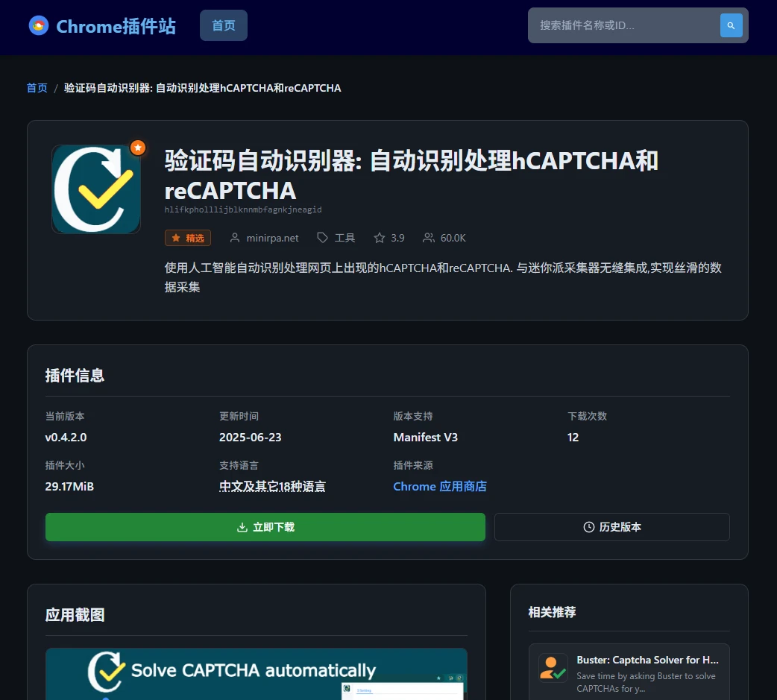Click the blue search magnifier button
The height and width of the screenshot is (700, 777).
(731, 25)
